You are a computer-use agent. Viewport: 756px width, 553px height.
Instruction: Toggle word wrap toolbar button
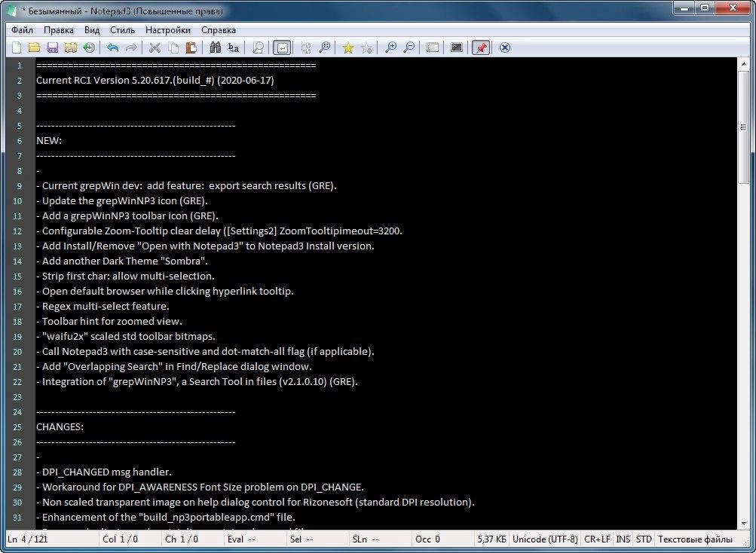tap(282, 47)
